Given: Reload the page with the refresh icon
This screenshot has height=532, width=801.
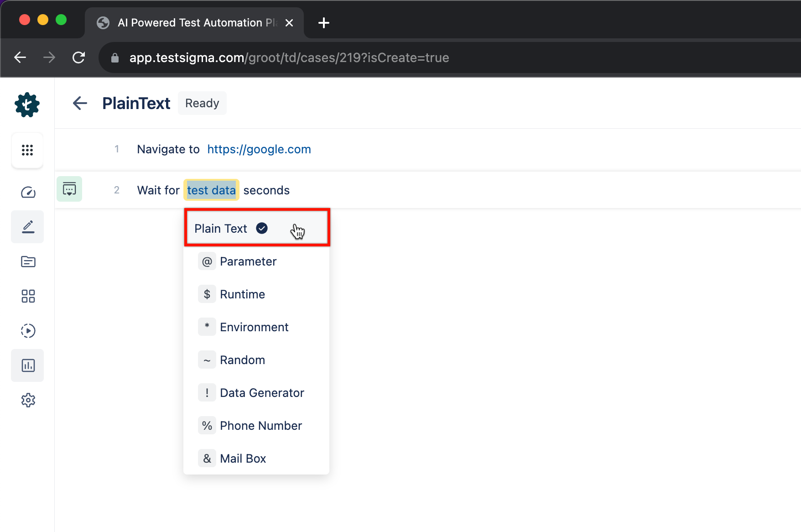Looking at the screenshot, I should [x=78, y=57].
